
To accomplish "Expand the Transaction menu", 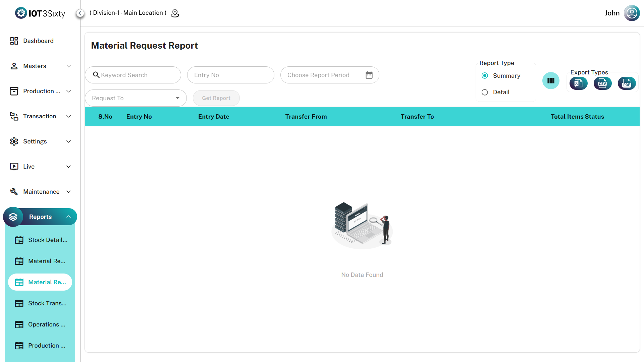I will click(x=40, y=116).
